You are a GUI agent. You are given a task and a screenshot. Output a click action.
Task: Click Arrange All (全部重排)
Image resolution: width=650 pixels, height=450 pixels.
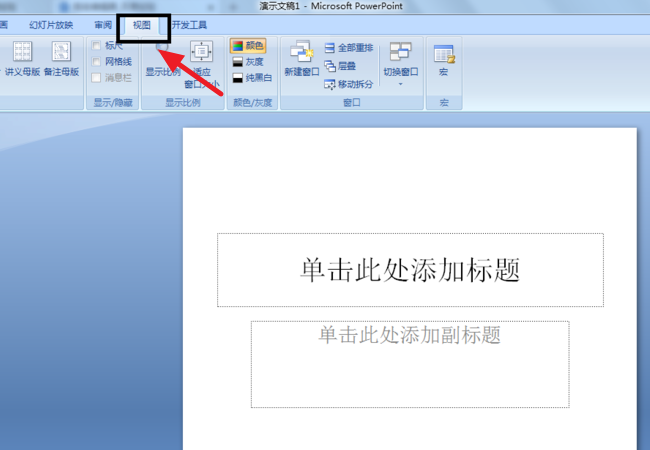click(349, 48)
